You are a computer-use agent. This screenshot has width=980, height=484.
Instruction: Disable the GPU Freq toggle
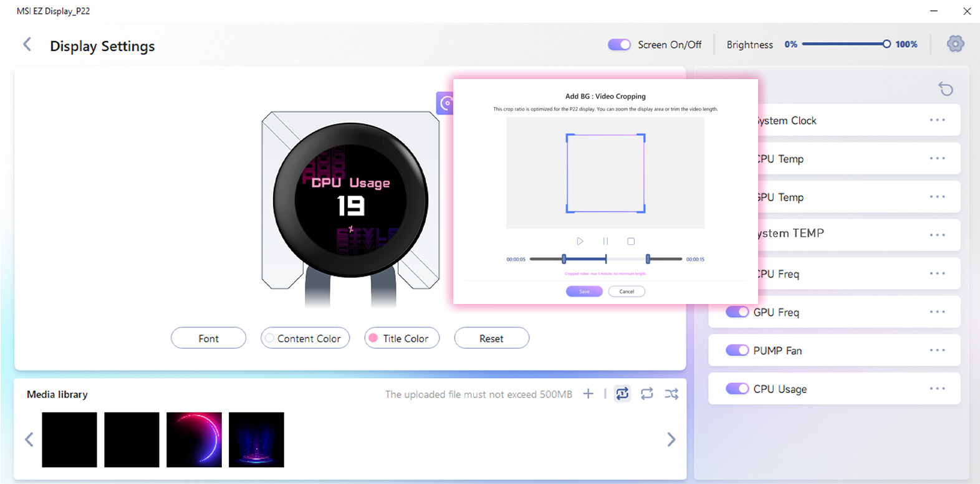[x=737, y=312]
